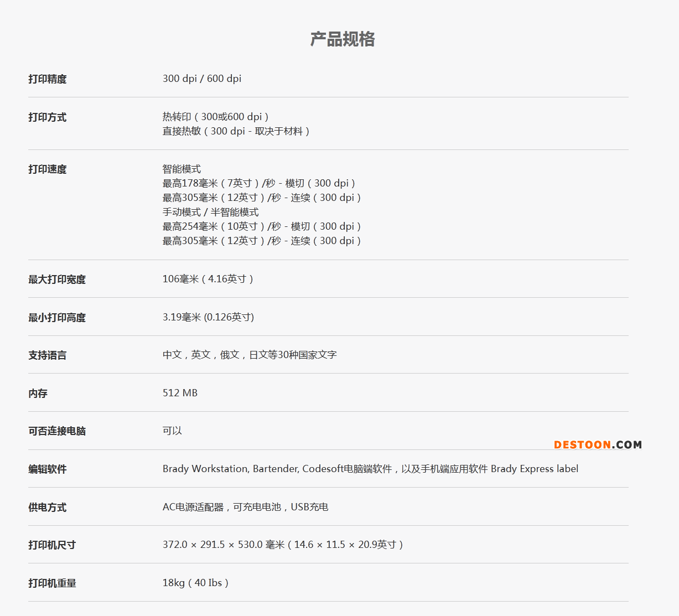Image resolution: width=679 pixels, height=616 pixels.
Task: Click the 智能模式 text
Action: [182, 169]
